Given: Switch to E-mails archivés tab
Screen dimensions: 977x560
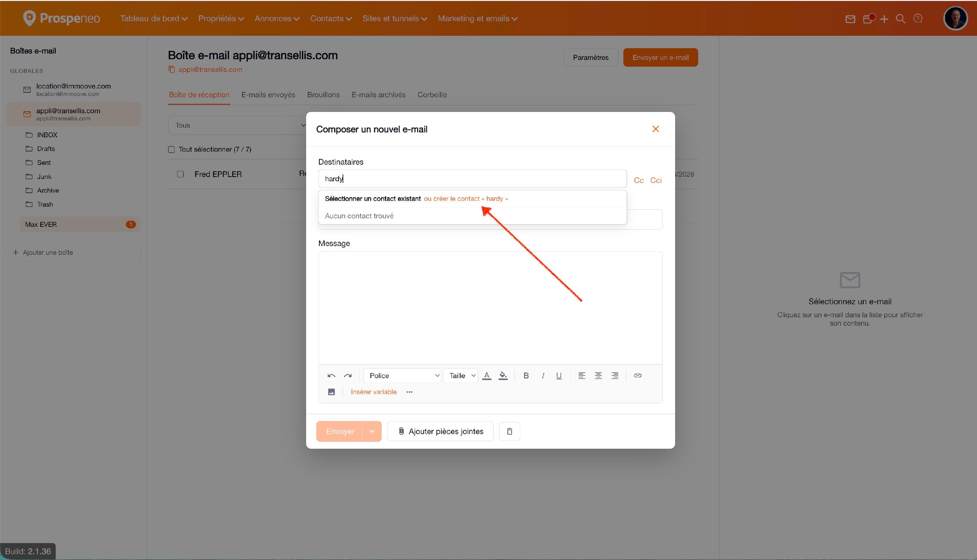Looking at the screenshot, I should coord(379,95).
